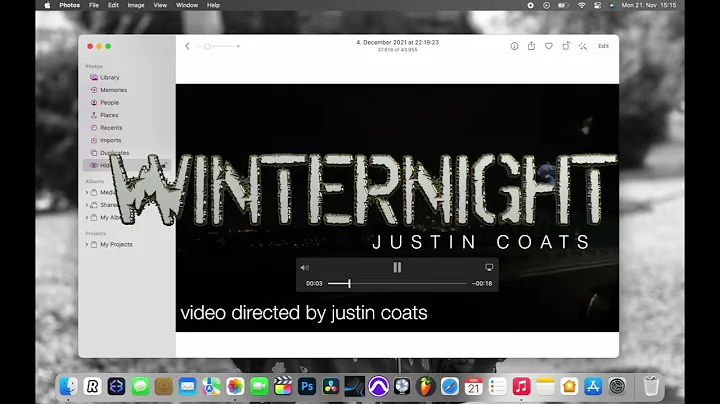Expand the Shared Albums group
The height and width of the screenshot is (404, 720).
click(x=87, y=205)
